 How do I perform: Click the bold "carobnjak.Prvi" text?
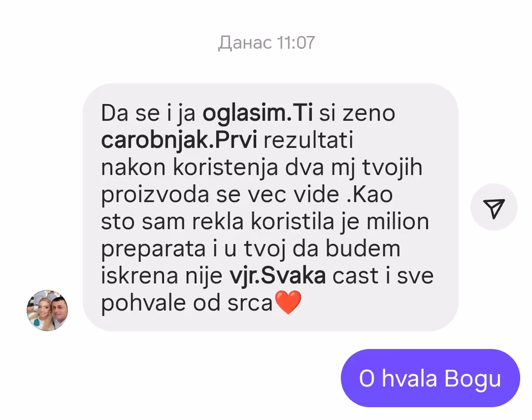click(179, 140)
